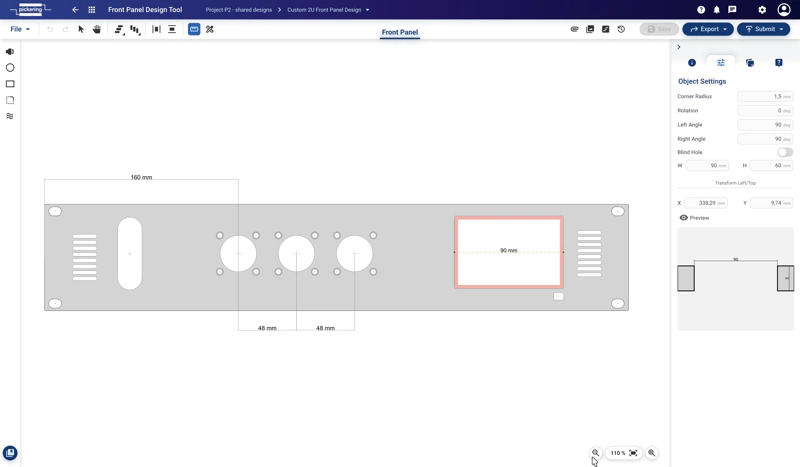This screenshot has height=467, width=800.
Task: Click the attachment paperclip icon
Action: [x=574, y=29]
